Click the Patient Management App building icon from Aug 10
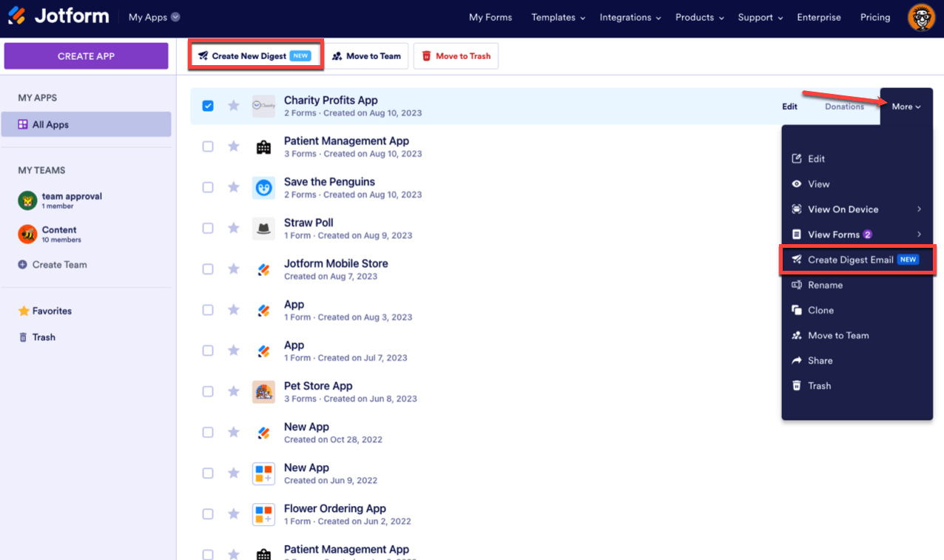Viewport: 944px width, 560px height. coord(263,147)
